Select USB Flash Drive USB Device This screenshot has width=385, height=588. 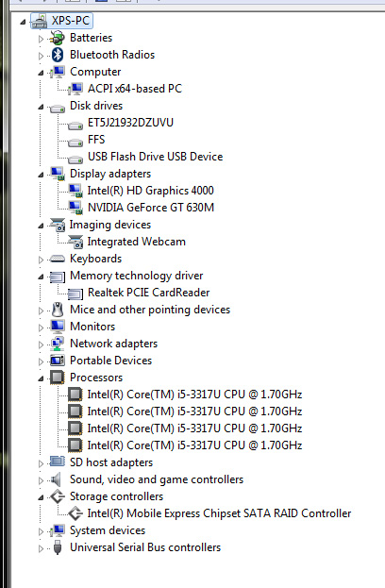pos(155,157)
